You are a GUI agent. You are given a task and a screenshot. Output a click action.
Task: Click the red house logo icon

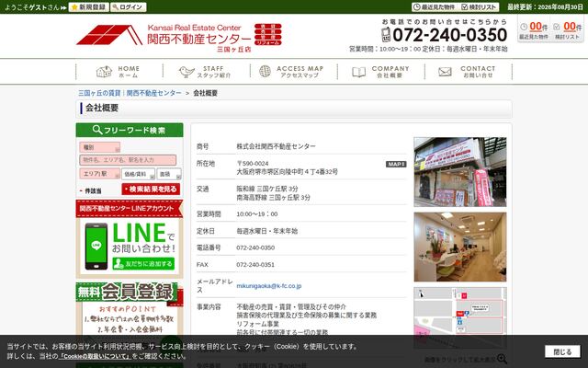pyautogui.click(x=109, y=35)
